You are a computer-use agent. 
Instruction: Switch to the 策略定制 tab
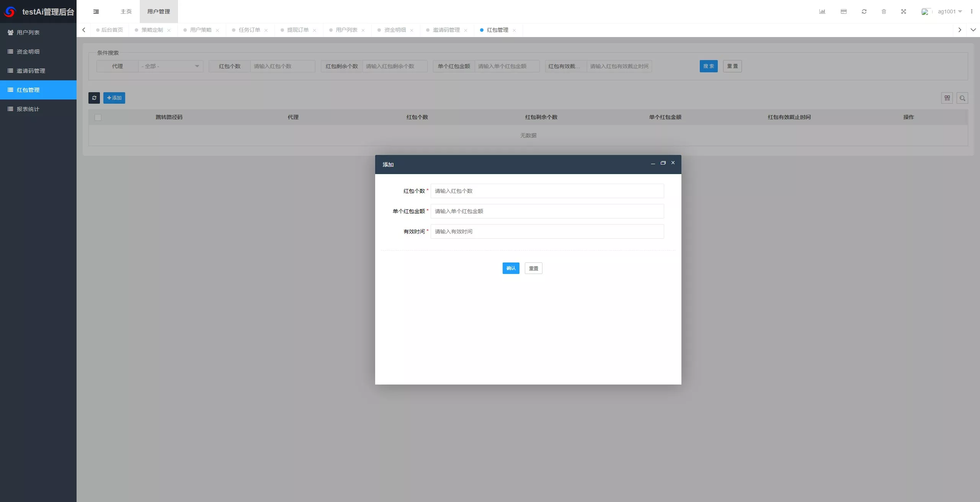(152, 30)
